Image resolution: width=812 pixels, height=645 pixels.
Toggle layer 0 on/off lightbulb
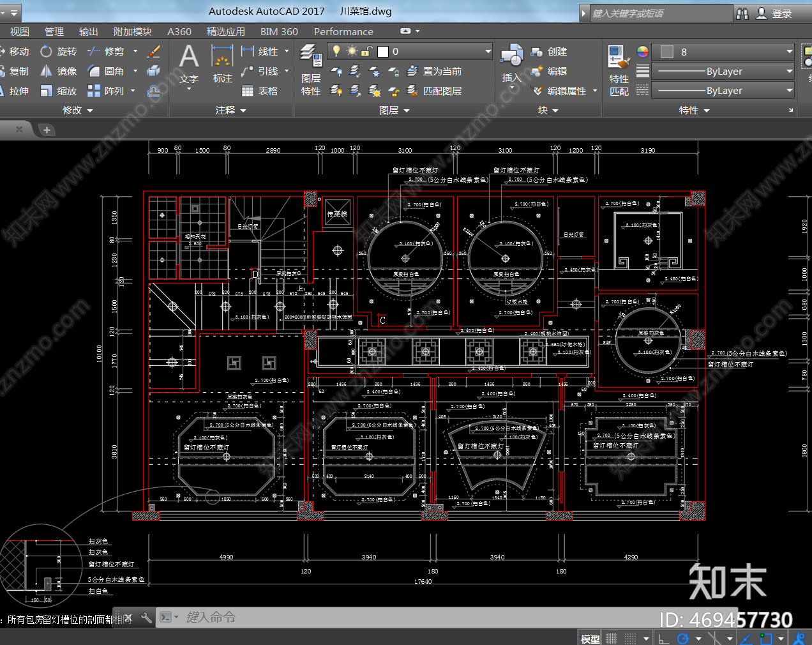pos(336,51)
